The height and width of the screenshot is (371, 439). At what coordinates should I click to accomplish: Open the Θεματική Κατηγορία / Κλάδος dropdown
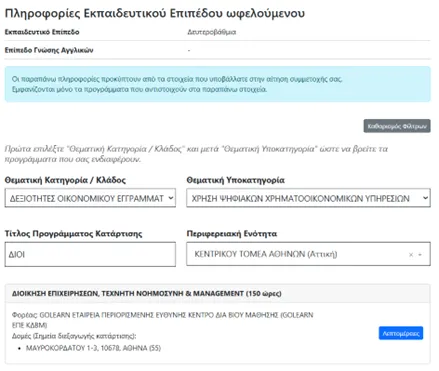[90, 198]
